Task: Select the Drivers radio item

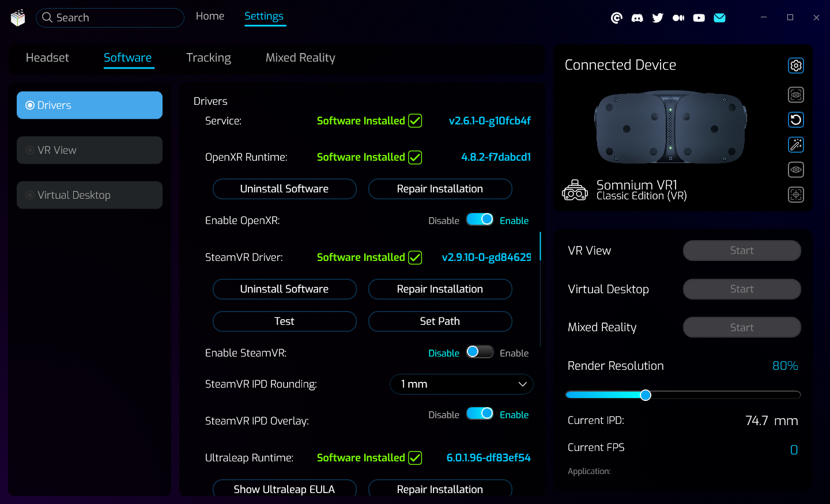Action: pos(89,105)
